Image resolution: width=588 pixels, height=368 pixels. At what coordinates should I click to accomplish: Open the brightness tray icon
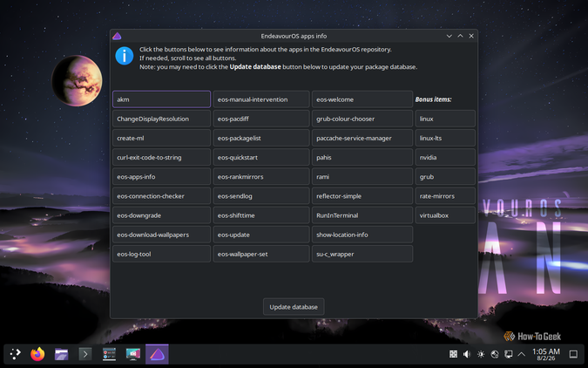[x=481, y=354]
